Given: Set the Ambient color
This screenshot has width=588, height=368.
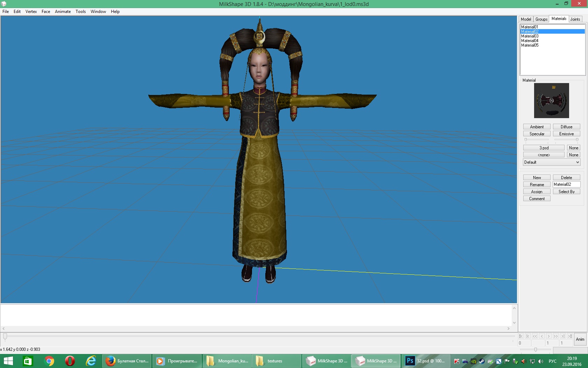Looking at the screenshot, I should (537, 127).
